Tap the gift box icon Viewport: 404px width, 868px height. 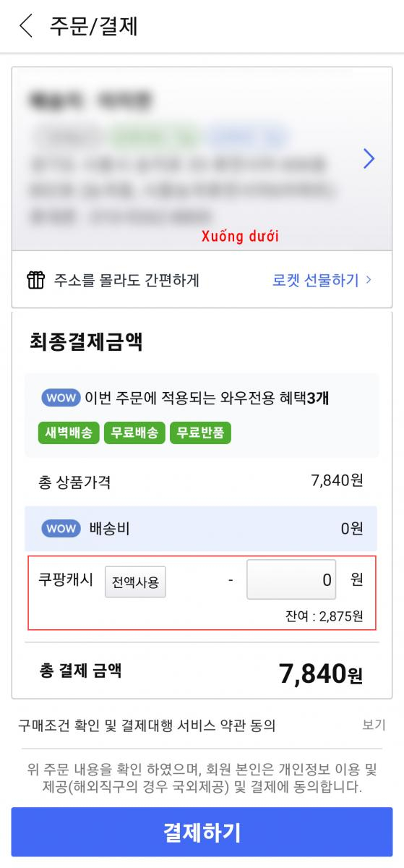click(x=35, y=280)
